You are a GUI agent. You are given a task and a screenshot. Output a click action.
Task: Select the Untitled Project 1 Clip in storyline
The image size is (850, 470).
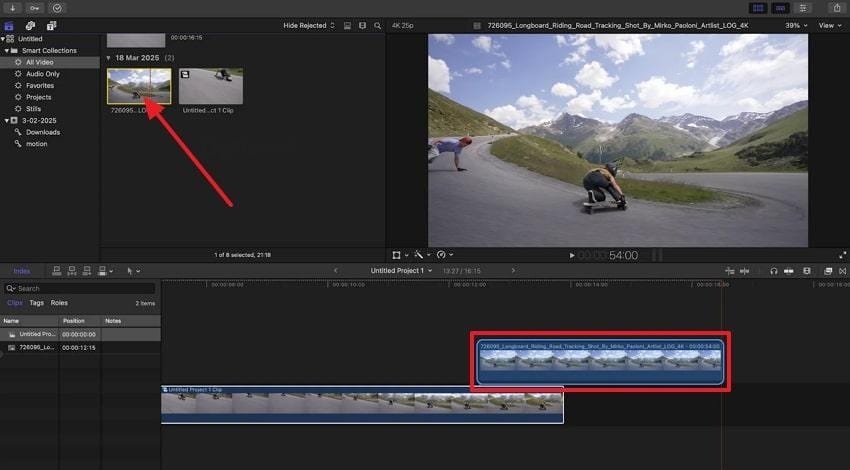[362, 405]
